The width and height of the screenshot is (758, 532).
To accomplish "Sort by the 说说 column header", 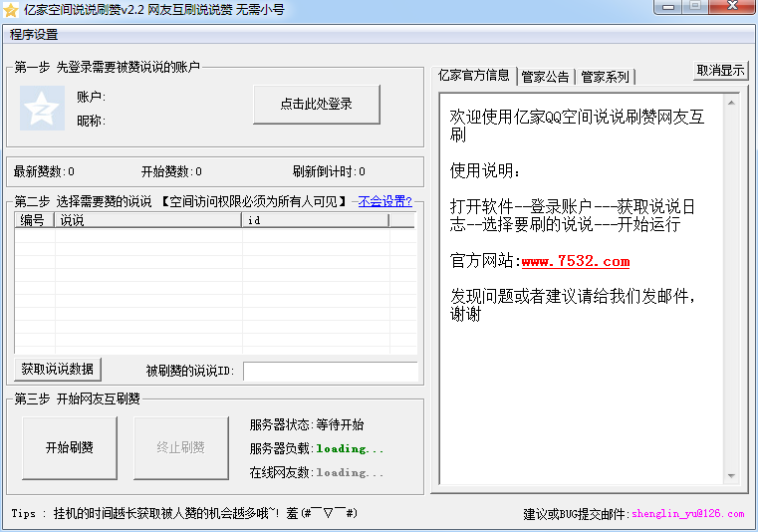I will click(147, 220).
